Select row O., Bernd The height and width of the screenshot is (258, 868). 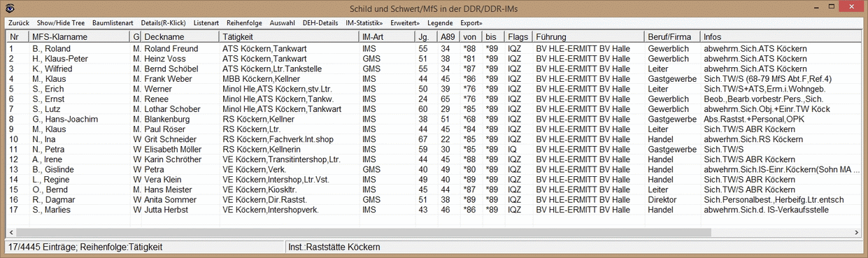[x=434, y=189]
